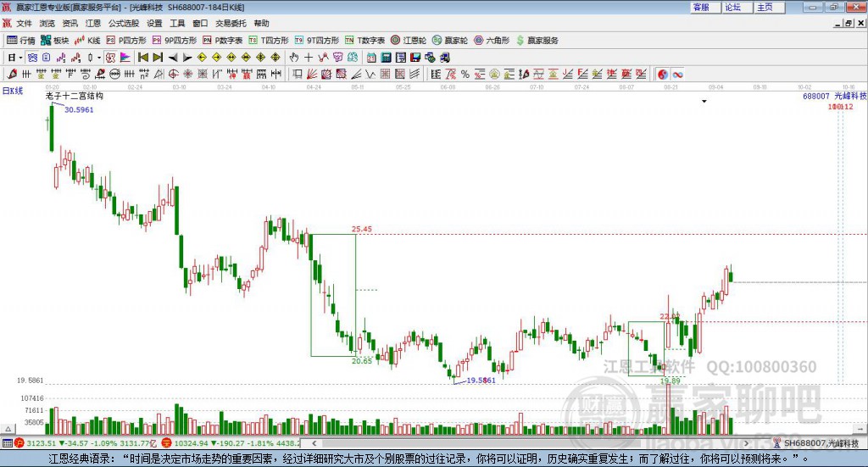Open the 文件 menu
This screenshot has height=467, width=868.
(24, 23)
